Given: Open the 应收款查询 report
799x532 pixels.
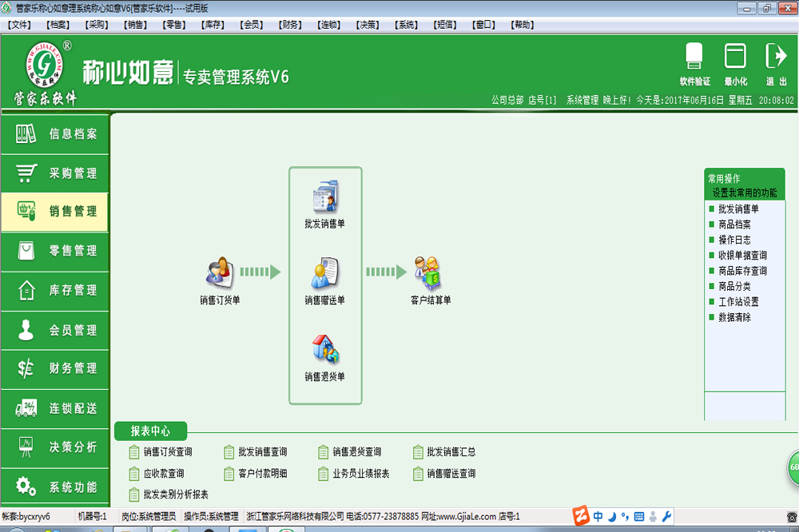Looking at the screenshot, I should pyautogui.click(x=157, y=474).
